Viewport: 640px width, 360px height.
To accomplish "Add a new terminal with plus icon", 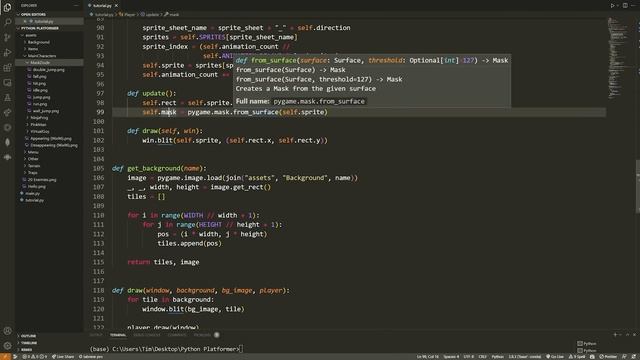I will (x=615, y=335).
